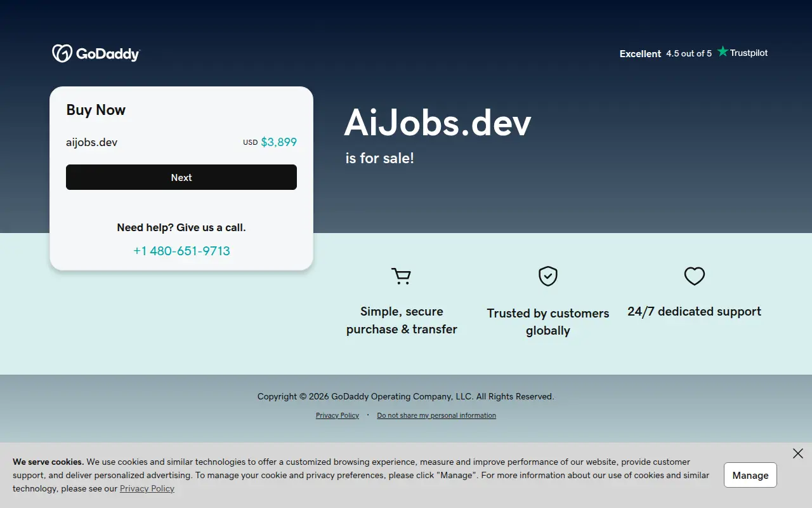Click the aijobs.dev domain name in card
The image size is (812, 508).
coord(92,142)
